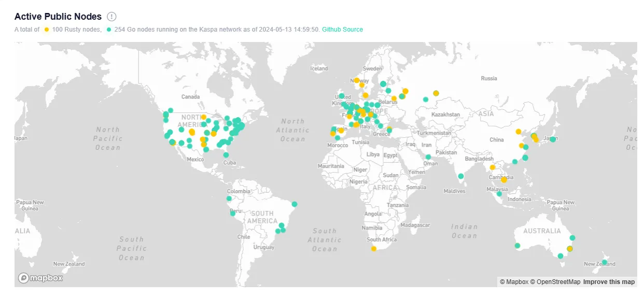Image resolution: width=644 pixels, height=298 pixels.
Task: Select the green node in Colombia
Action: (229, 198)
